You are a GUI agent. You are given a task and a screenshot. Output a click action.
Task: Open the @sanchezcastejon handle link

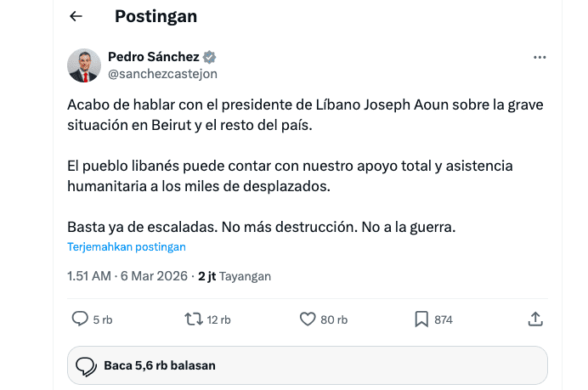click(x=162, y=74)
